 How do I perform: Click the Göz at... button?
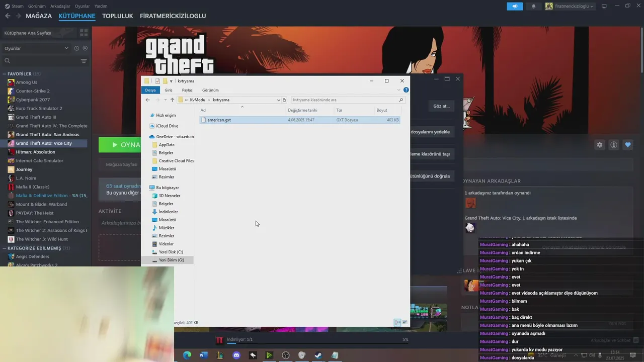click(x=441, y=106)
